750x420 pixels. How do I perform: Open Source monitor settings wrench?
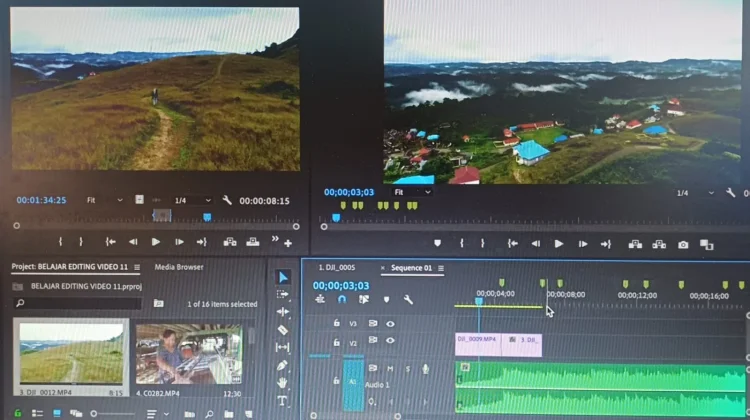pyautogui.click(x=227, y=200)
